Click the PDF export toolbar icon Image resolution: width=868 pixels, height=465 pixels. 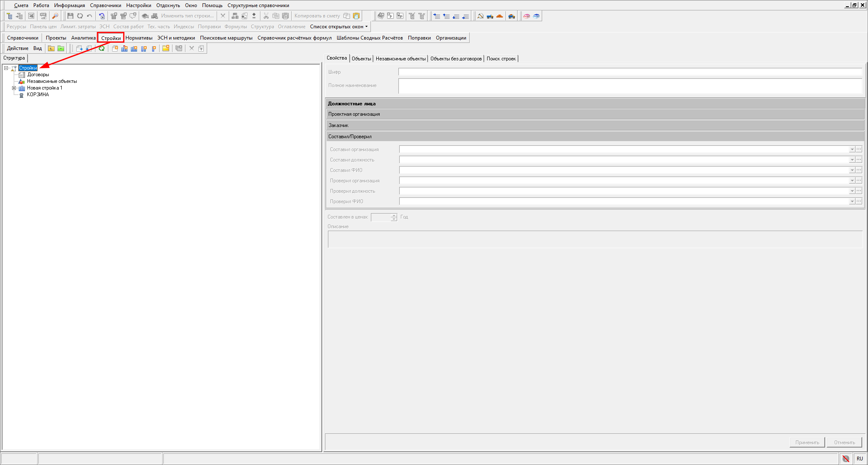click(43, 16)
